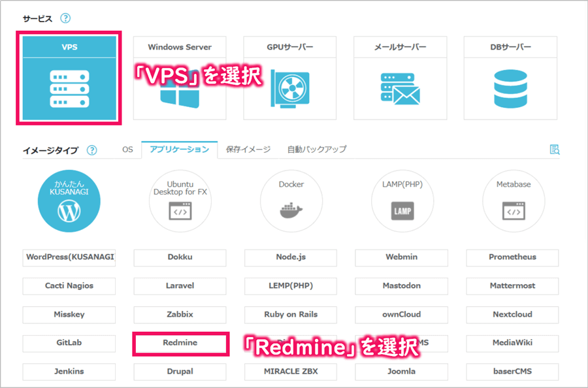Open help icon next to イメージタイプ
Screen dimensions: 588x388
(x=92, y=150)
